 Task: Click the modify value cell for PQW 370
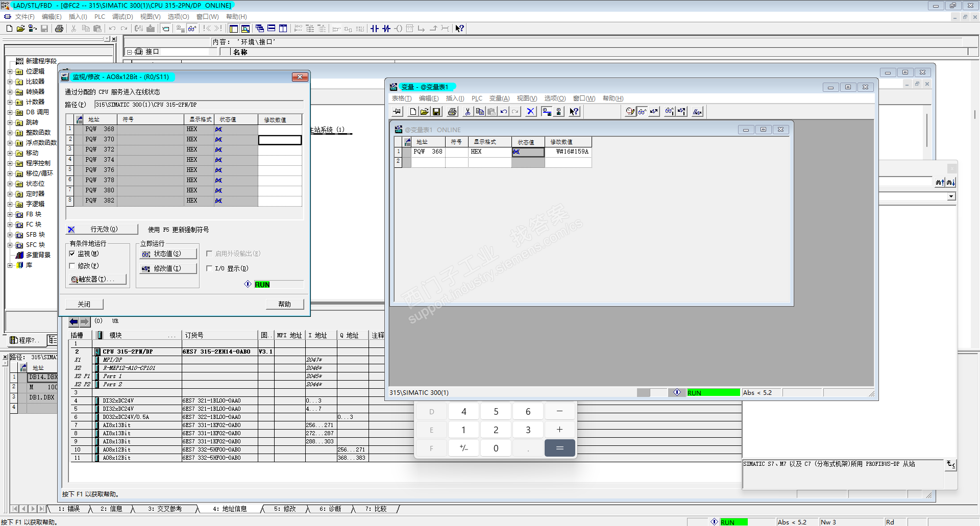coord(280,140)
